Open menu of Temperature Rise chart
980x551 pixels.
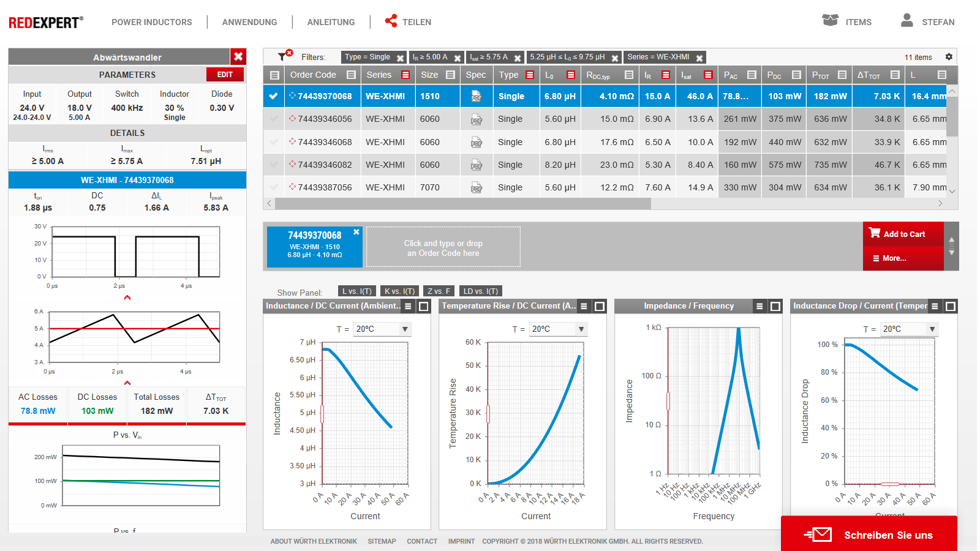(x=584, y=306)
